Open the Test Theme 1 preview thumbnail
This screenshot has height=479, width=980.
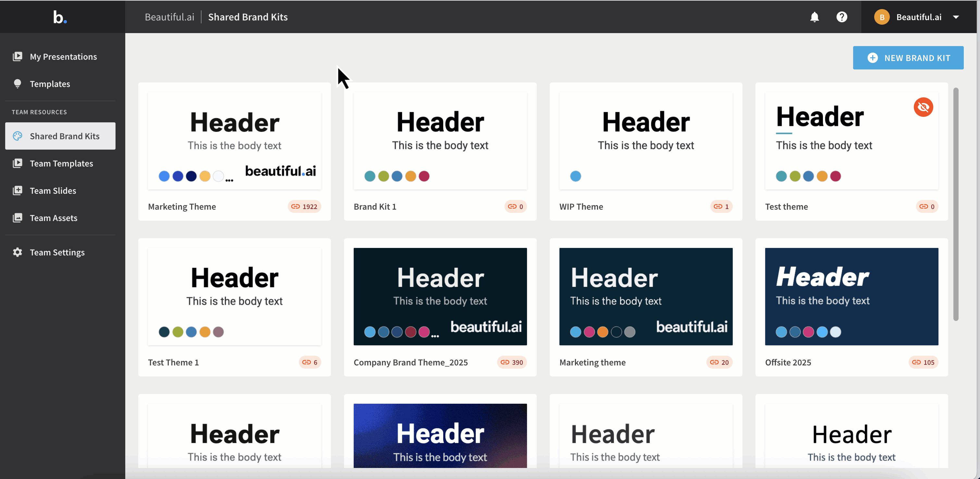pyautogui.click(x=234, y=297)
